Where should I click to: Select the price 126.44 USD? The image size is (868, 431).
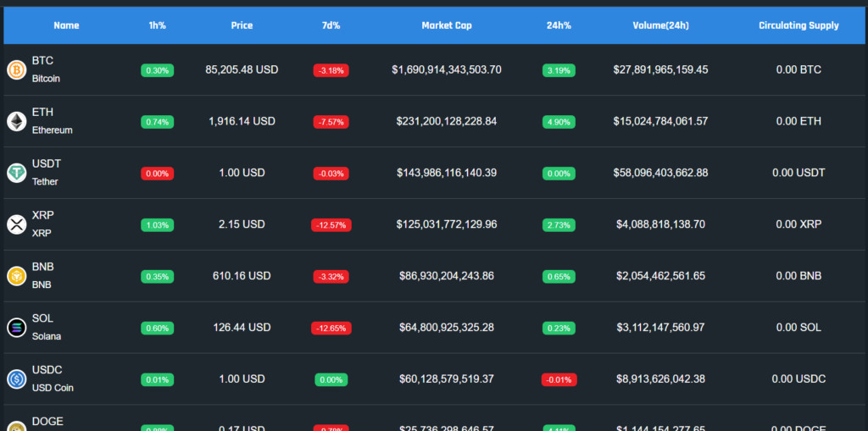242,328
